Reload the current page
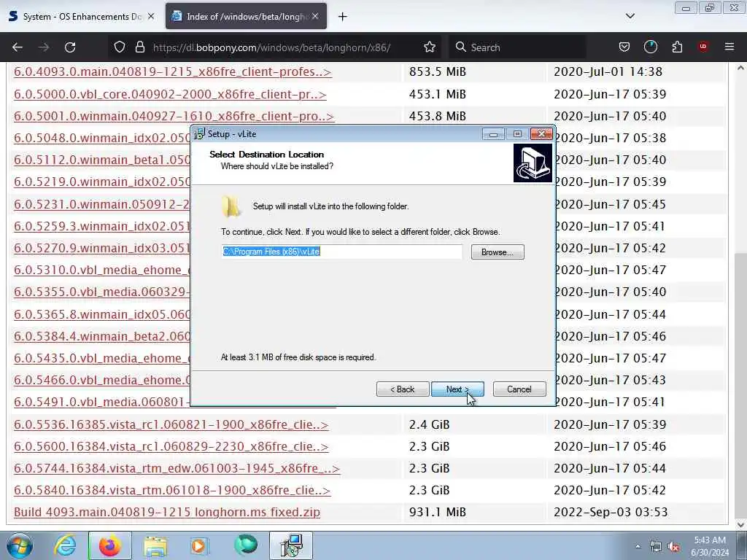Screen dimensions: 747x560 pyautogui.click(x=70, y=47)
